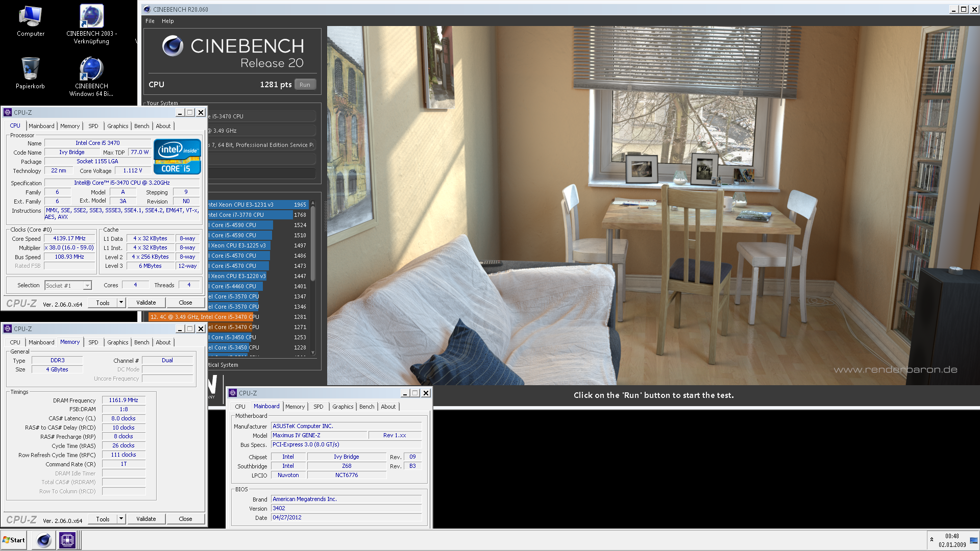Click the Cinebench logo sphere in header
The height and width of the screenshot is (551, 980).
point(173,46)
